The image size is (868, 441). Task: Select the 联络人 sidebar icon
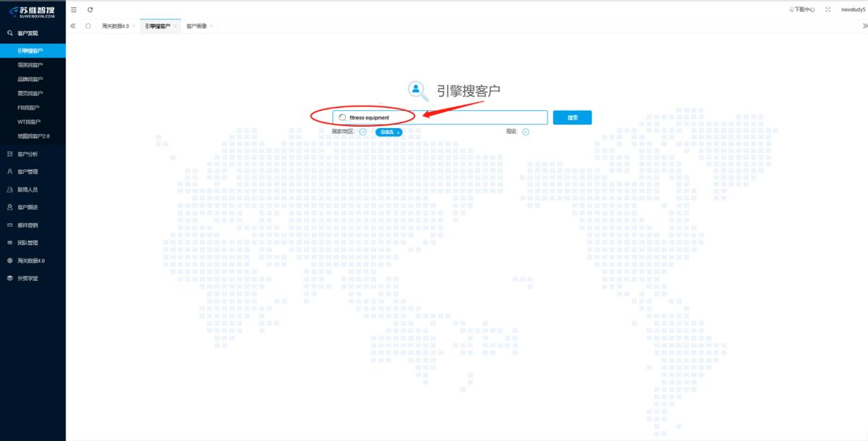click(9, 189)
